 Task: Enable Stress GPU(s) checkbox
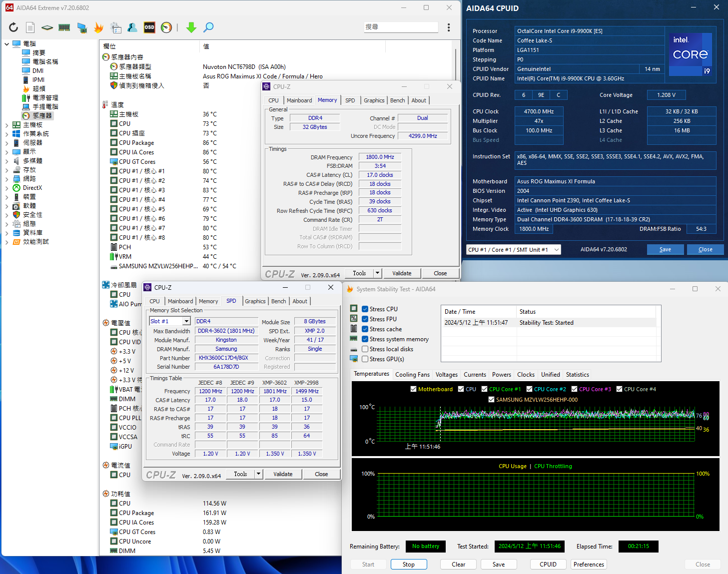pos(365,359)
